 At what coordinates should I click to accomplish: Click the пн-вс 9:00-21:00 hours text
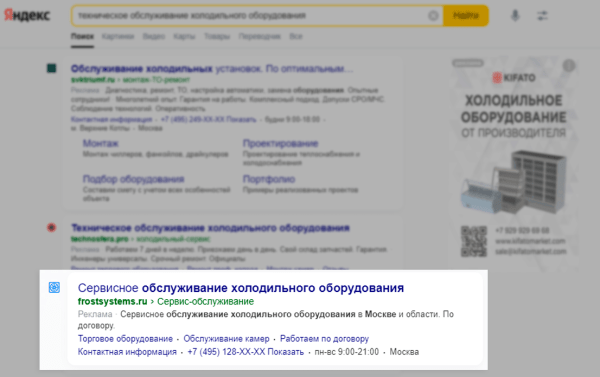(347, 352)
